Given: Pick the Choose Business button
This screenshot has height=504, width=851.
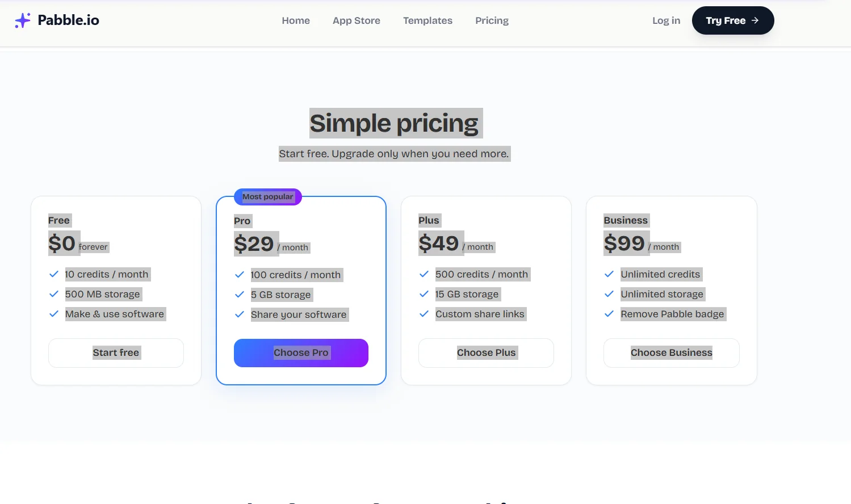Looking at the screenshot, I should click(671, 352).
